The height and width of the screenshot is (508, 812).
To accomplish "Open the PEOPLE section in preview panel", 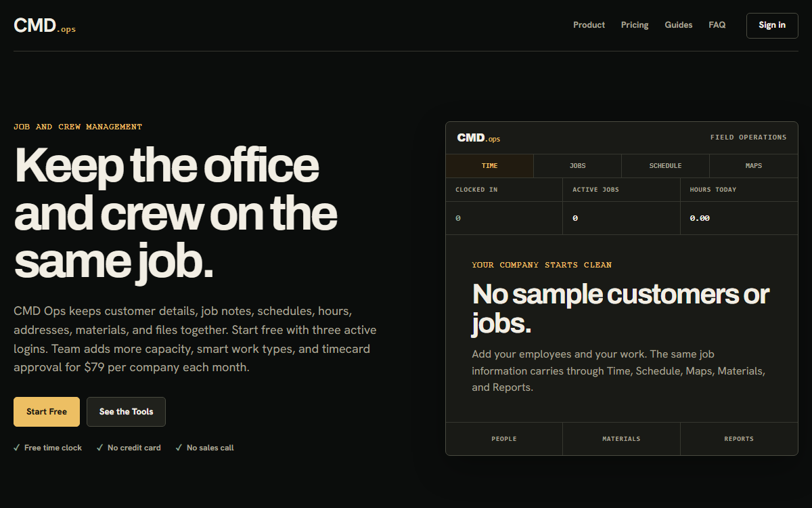I will tap(504, 439).
